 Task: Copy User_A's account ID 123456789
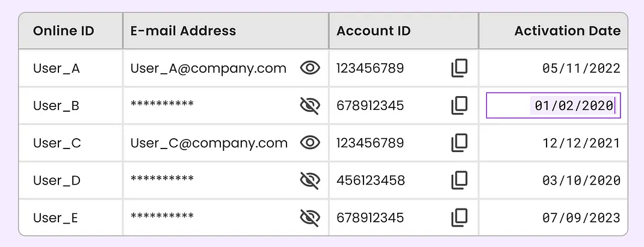(x=459, y=68)
